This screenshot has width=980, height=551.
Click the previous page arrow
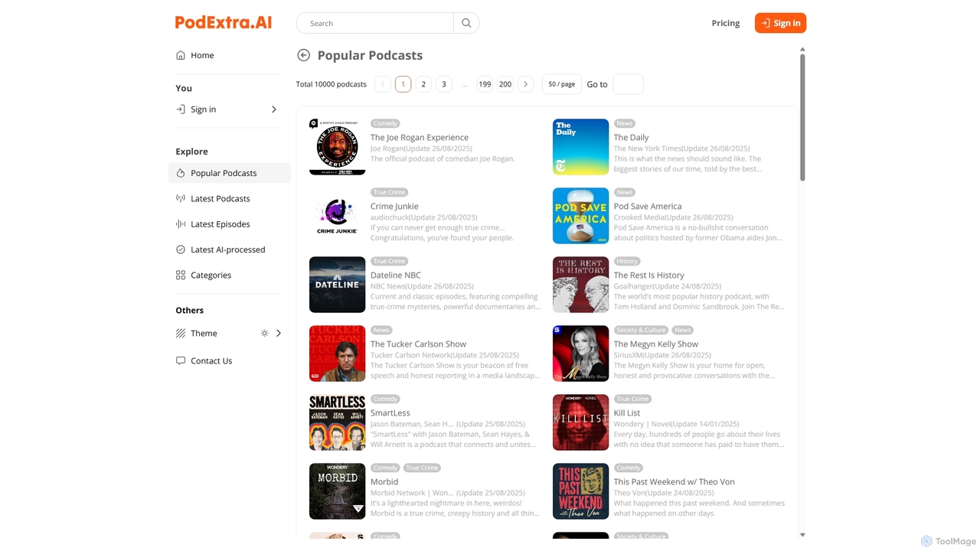(383, 84)
